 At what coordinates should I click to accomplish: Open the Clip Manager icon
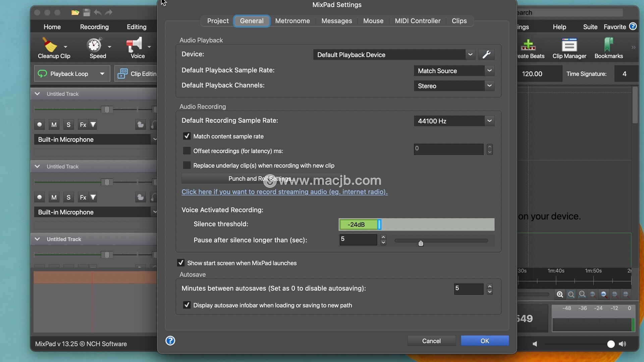coord(569,45)
